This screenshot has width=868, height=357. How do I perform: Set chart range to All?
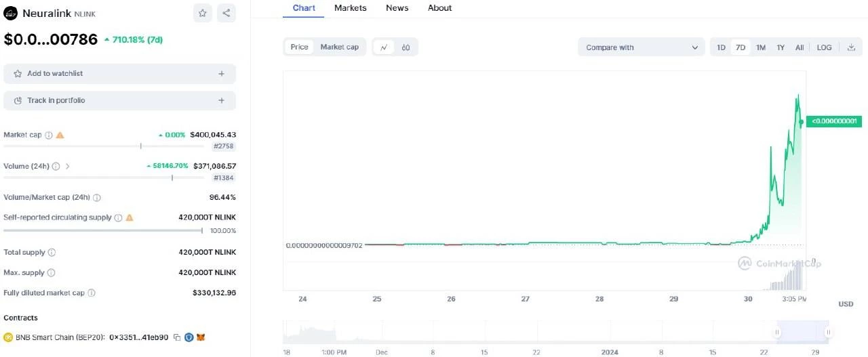point(800,47)
